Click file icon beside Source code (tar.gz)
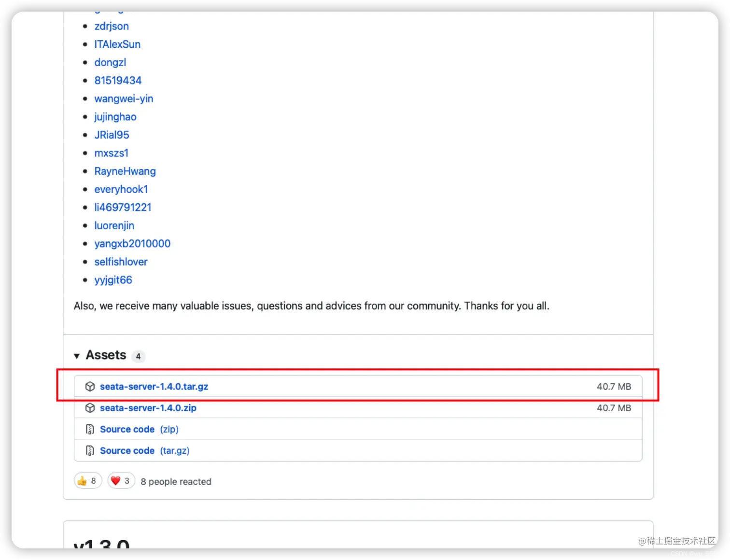Image resolution: width=730 pixels, height=560 pixels. (90, 450)
